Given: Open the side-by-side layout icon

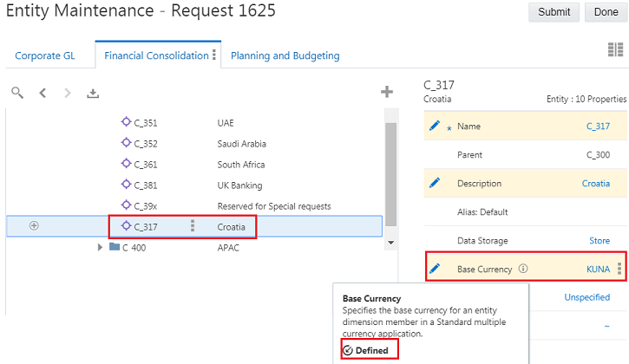Looking at the screenshot, I should (x=616, y=51).
